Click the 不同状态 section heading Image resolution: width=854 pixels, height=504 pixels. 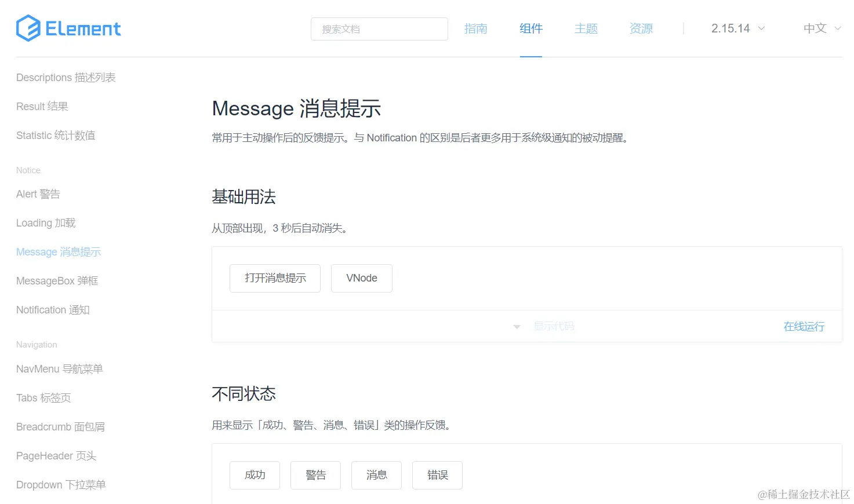click(x=244, y=394)
